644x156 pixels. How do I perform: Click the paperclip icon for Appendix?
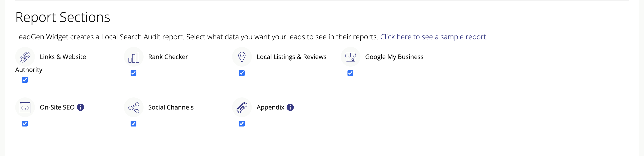point(241,107)
